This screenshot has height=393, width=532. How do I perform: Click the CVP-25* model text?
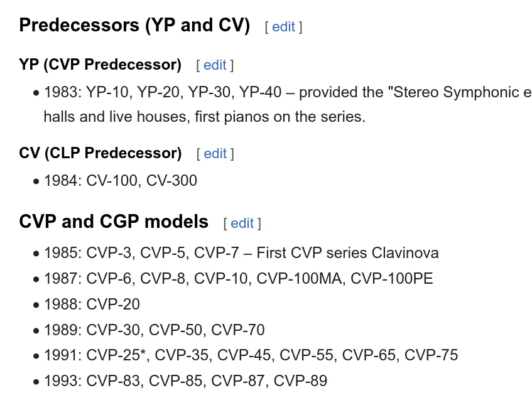pyautogui.click(x=116, y=355)
